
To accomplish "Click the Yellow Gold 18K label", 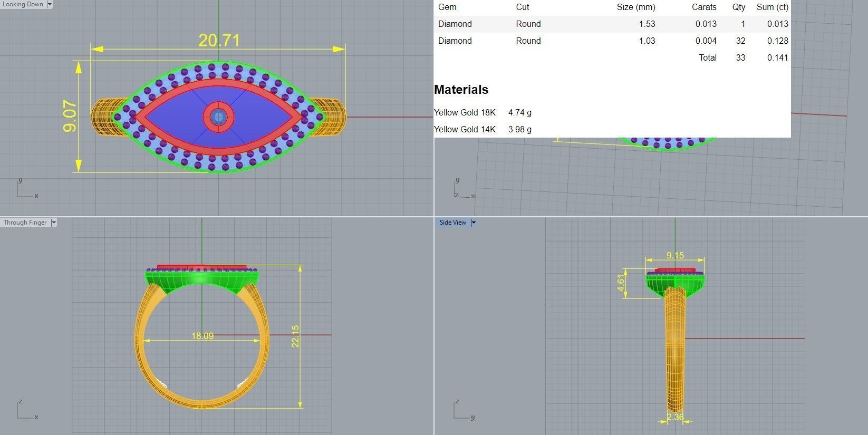I will click(465, 112).
